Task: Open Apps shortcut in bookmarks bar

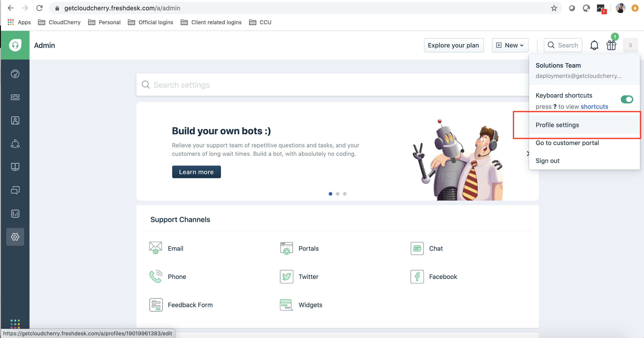Action: point(19,22)
